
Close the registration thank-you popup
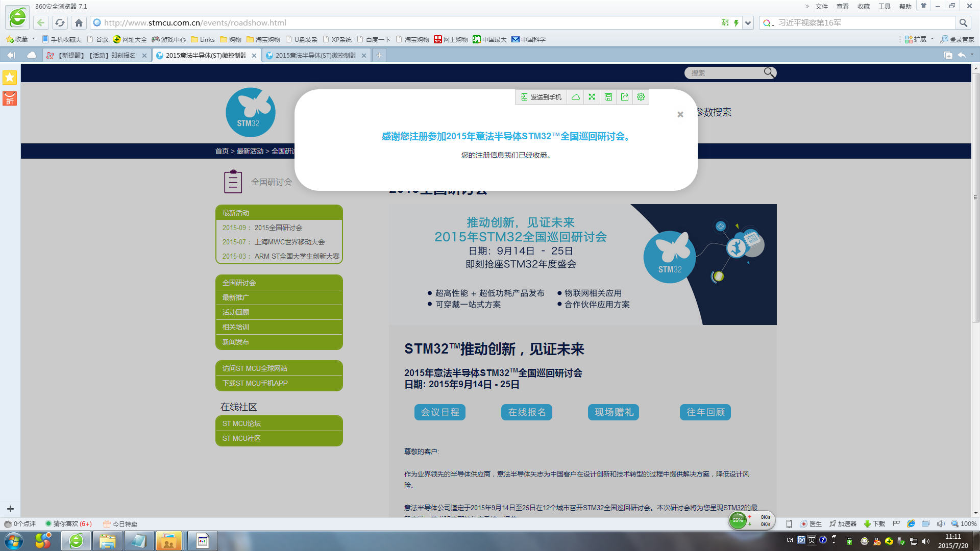point(680,114)
